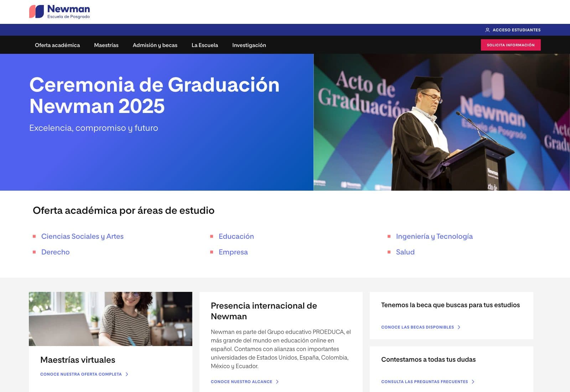
Task: Click Contestamos a todas tus dudas heading
Action: pyautogui.click(x=428, y=360)
